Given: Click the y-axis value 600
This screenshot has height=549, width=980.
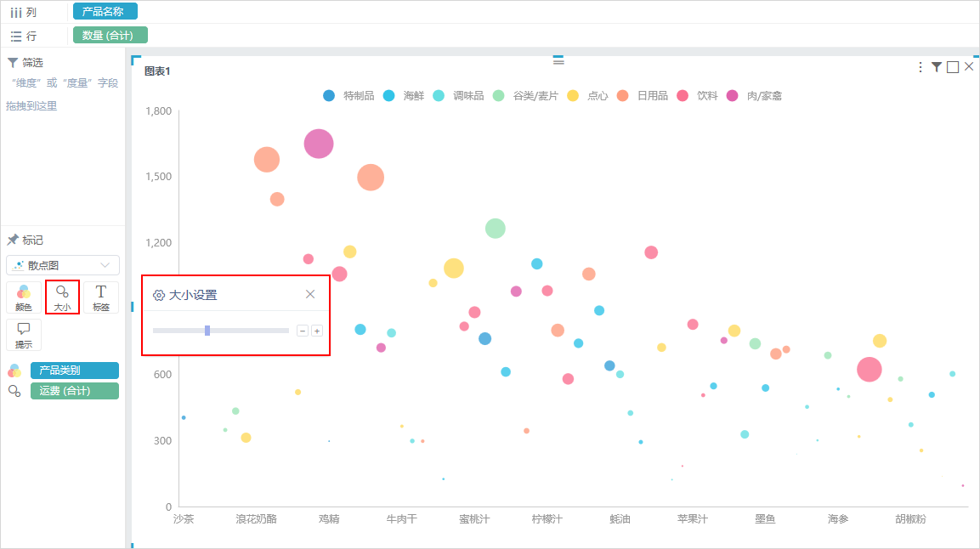Looking at the screenshot, I should click(162, 375).
